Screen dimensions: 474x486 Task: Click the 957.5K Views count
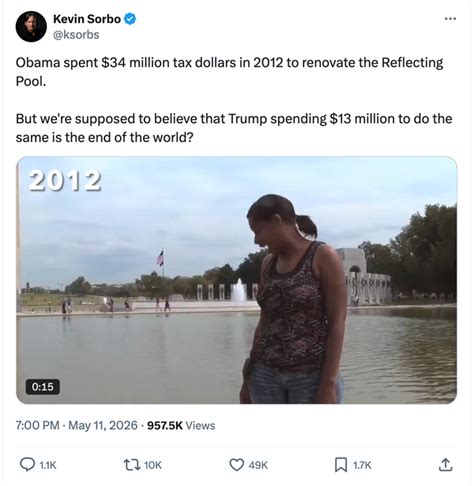[x=181, y=425]
